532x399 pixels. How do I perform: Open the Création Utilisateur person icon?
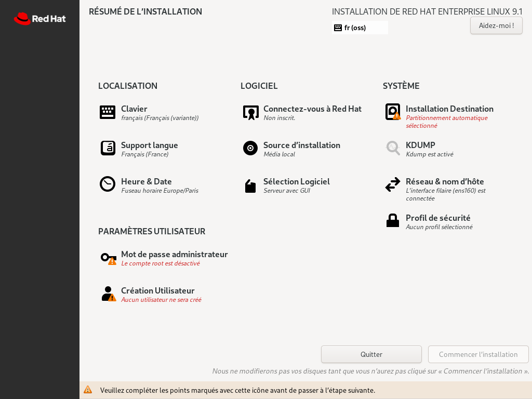click(108, 294)
